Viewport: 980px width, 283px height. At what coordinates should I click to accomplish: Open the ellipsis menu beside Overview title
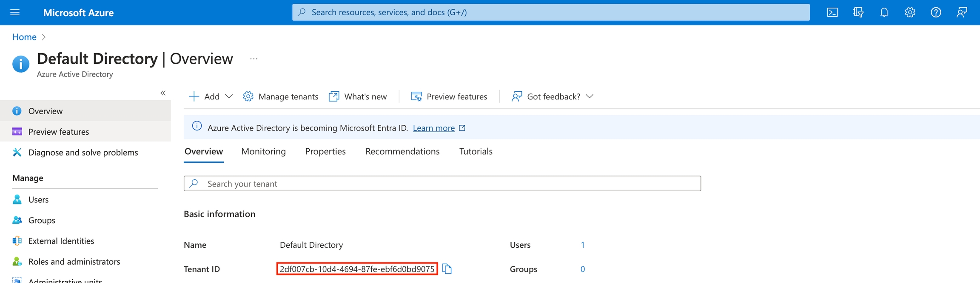click(254, 59)
